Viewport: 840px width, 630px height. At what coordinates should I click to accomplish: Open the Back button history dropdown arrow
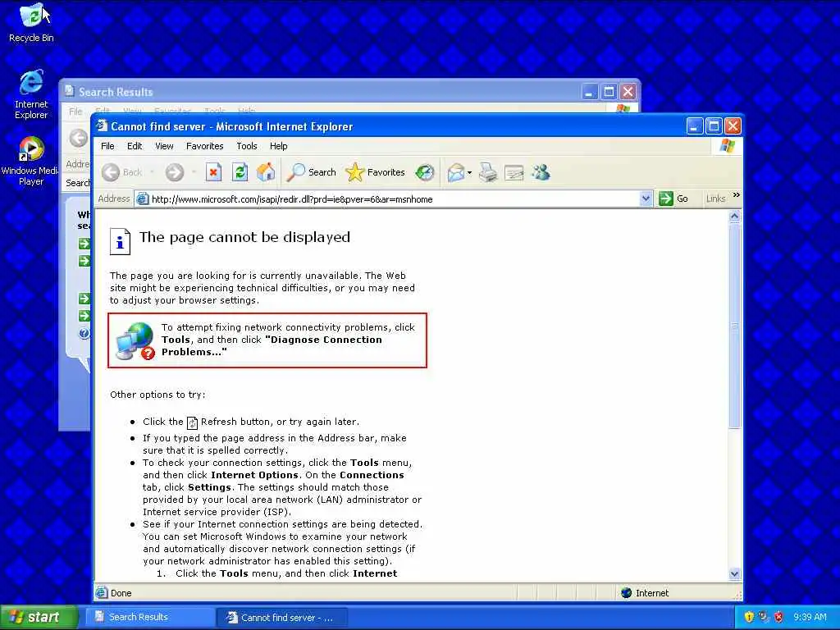(152, 172)
